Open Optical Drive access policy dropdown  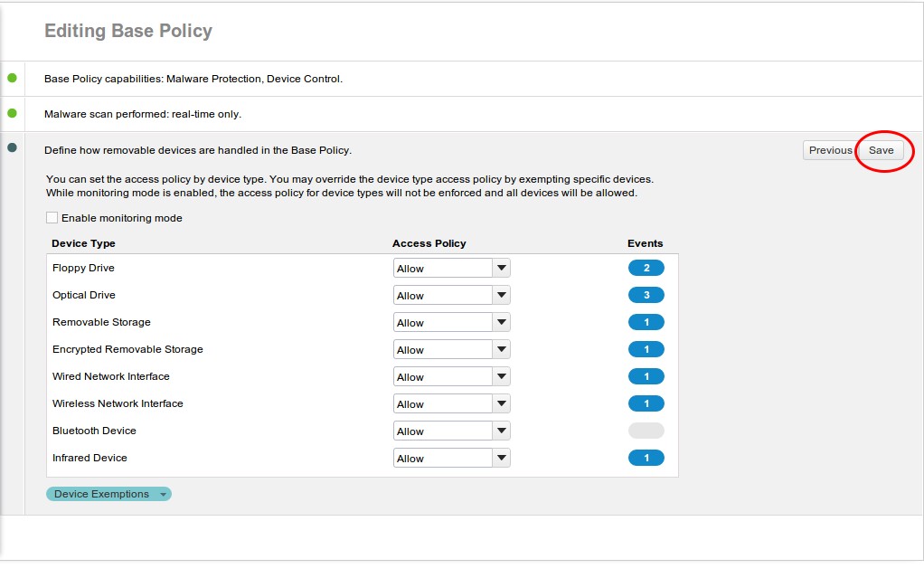(x=451, y=296)
